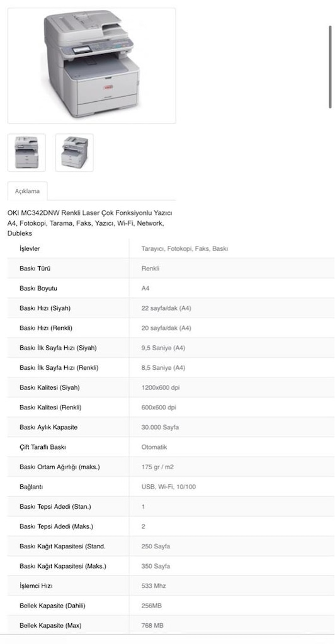This screenshot has width=335, height=644.
Task: Click the Çift Taraflı Baskı label
Action: (x=43, y=447)
